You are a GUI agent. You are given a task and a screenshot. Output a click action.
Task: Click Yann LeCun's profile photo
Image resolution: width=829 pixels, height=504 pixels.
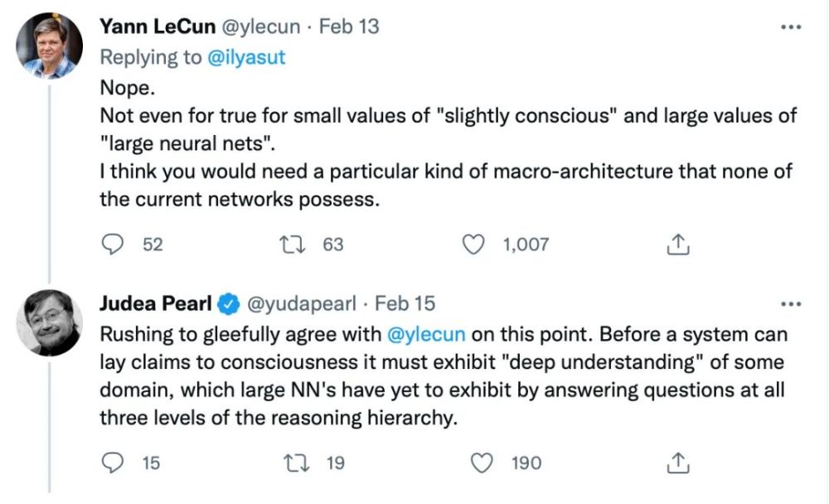(x=50, y=46)
